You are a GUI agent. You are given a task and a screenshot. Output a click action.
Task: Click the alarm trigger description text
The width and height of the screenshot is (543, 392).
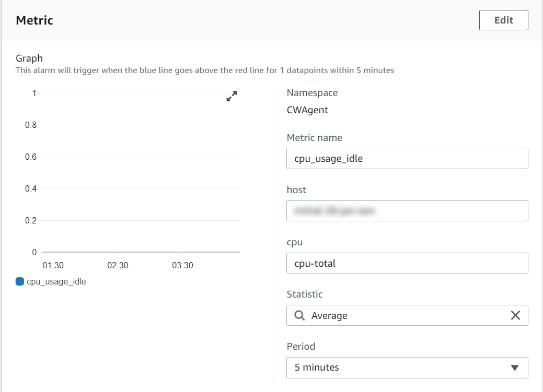(205, 70)
